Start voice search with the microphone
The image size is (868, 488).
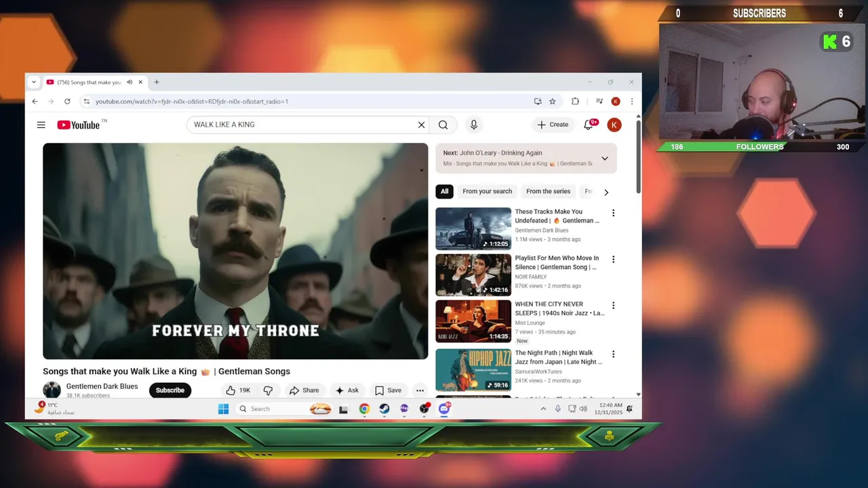[474, 125]
